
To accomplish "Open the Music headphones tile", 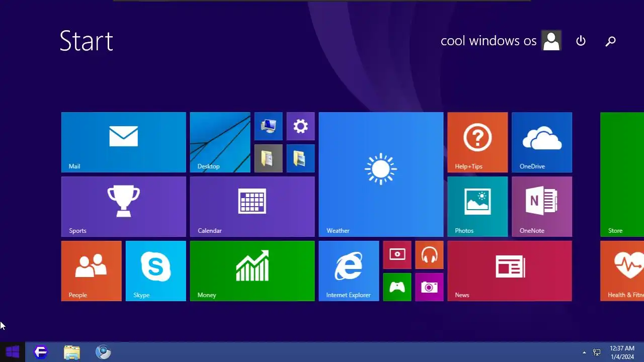I will pos(429,255).
